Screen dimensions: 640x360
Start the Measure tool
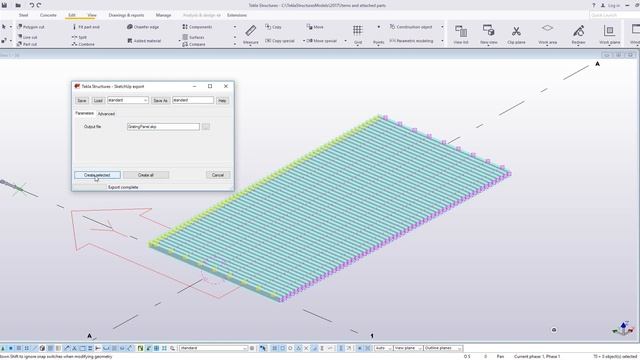[x=251, y=34]
